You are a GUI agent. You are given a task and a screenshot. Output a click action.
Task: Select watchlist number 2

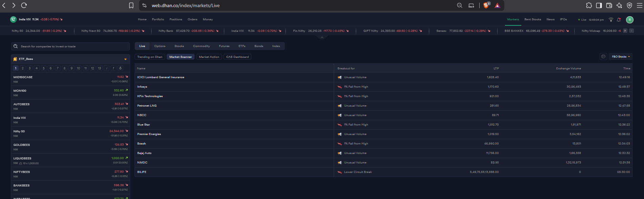[23, 68]
